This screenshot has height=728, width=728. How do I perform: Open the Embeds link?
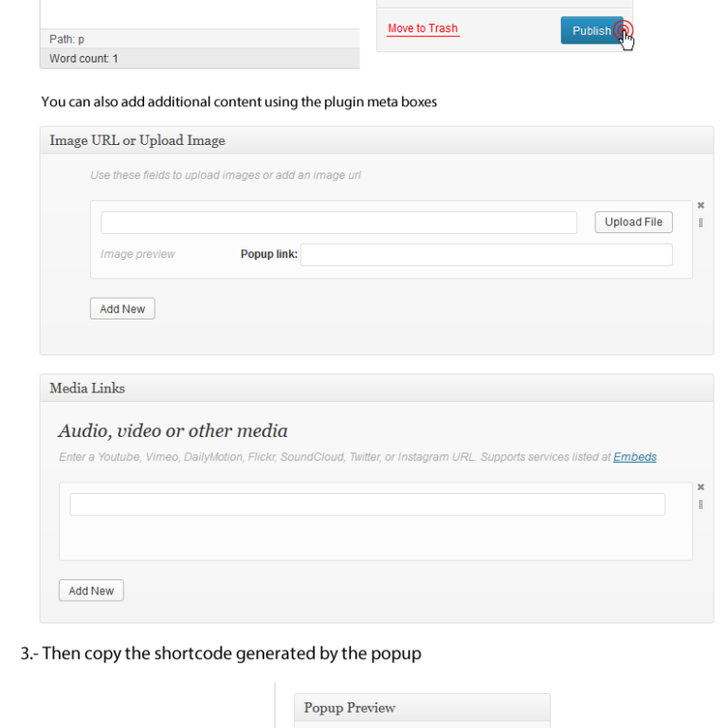coord(635,457)
